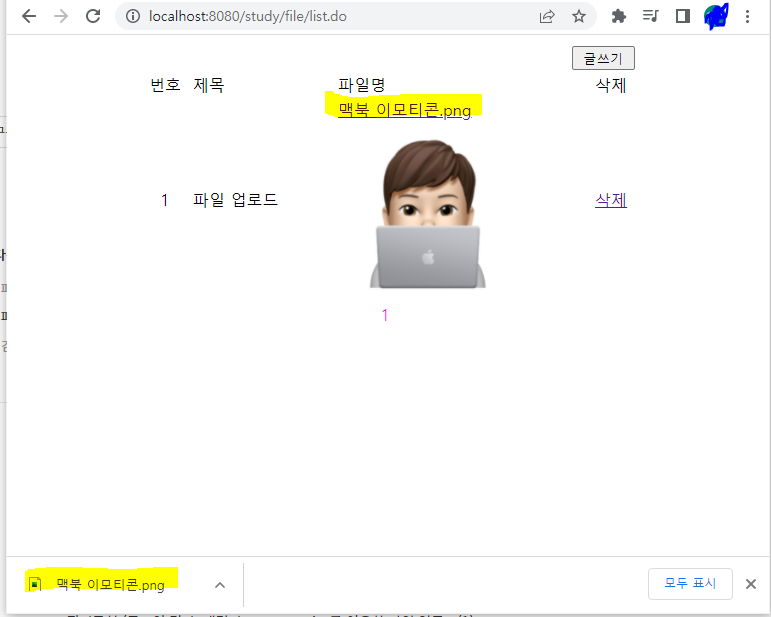Image resolution: width=771 pixels, height=617 pixels.
Task: Click the 제목 column header
Action: (x=208, y=85)
